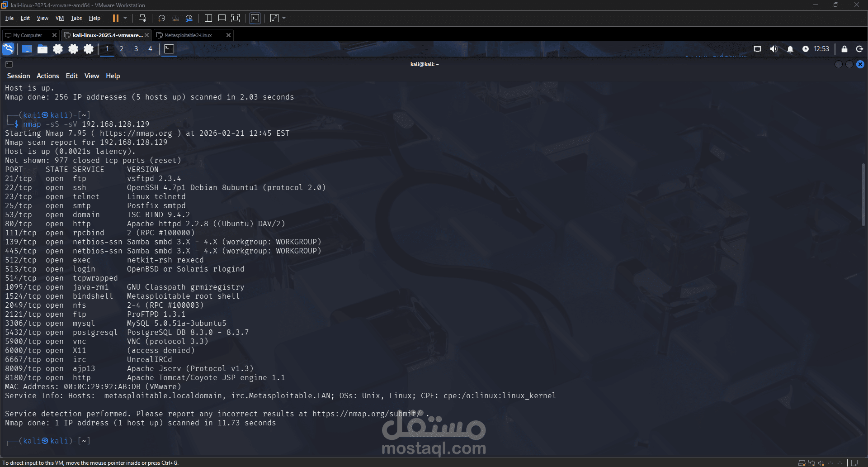Viewport: 868px width, 467px height.
Task: Click the new tab icon in terminal title bar
Action: [x=9, y=64]
